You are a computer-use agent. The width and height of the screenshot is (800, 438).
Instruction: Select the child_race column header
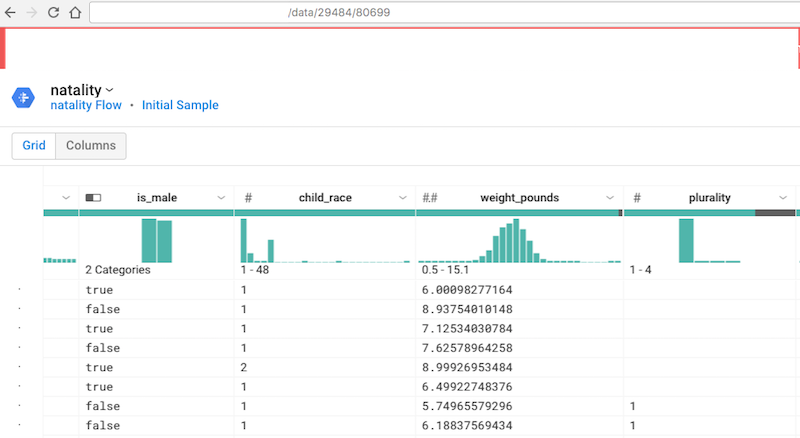[325, 198]
